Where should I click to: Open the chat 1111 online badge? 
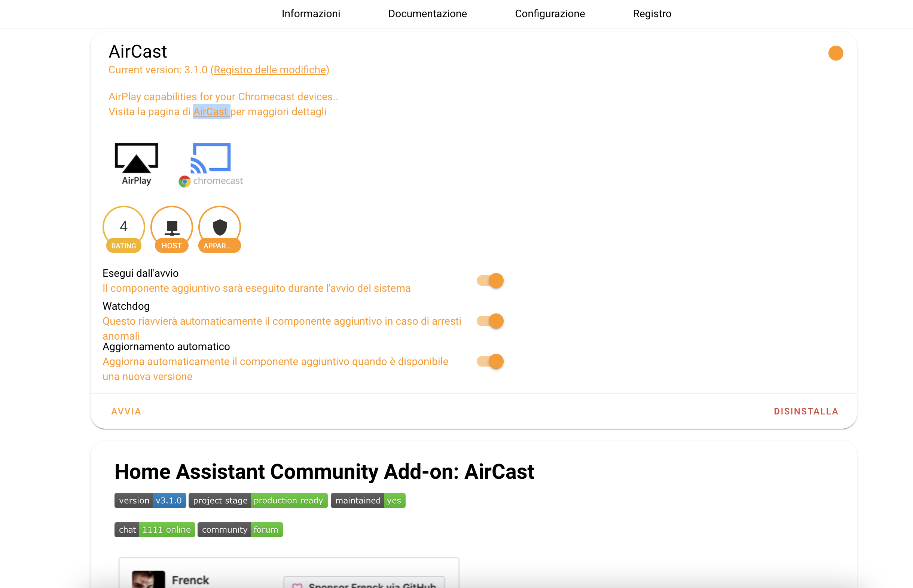155,530
